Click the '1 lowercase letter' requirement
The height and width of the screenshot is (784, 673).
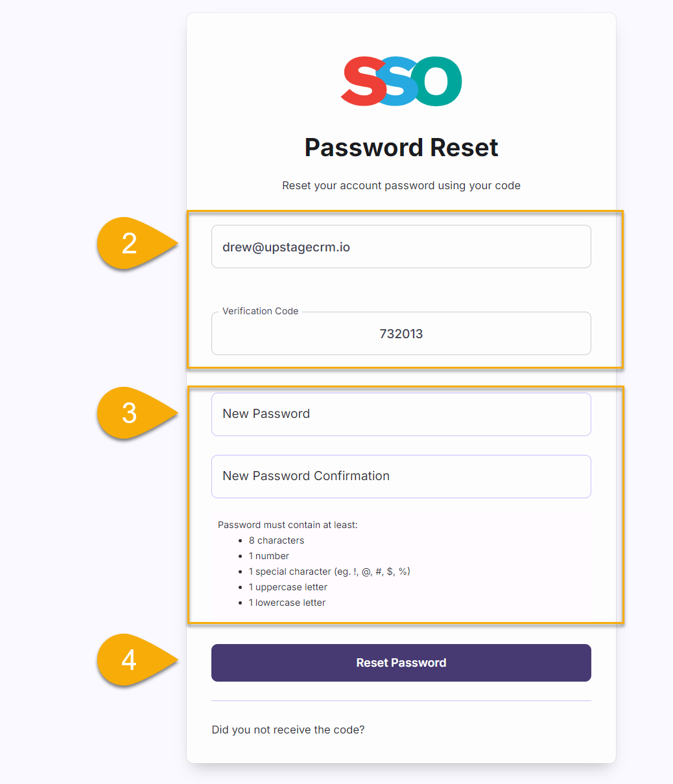coord(287,603)
